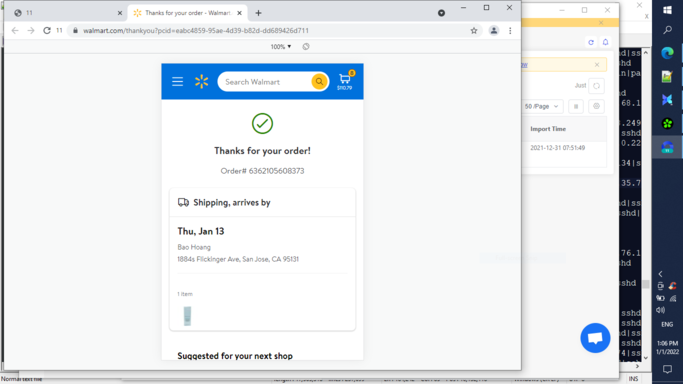Open the 100% zoom dropdown
The height and width of the screenshot is (384, 683).
point(281,47)
